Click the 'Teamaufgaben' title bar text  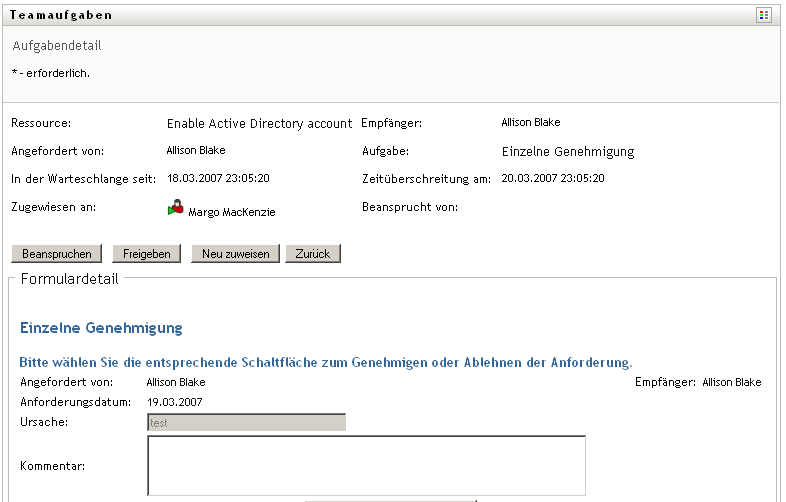tap(61, 15)
